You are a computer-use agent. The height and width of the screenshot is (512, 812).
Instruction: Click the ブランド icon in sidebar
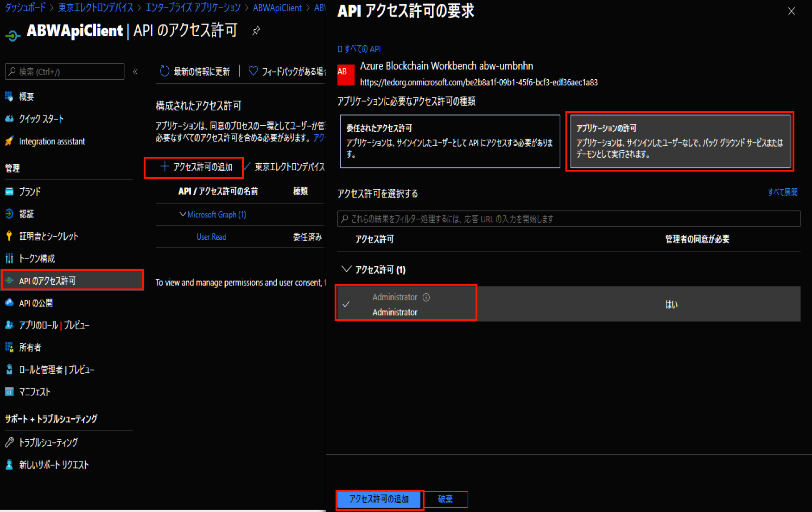coord(9,192)
